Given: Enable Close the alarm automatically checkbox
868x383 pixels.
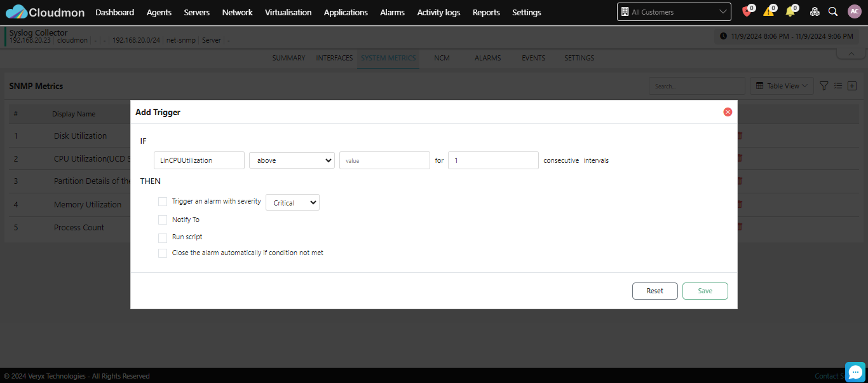Looking at the screenshot, I should (x=163, y=253).
